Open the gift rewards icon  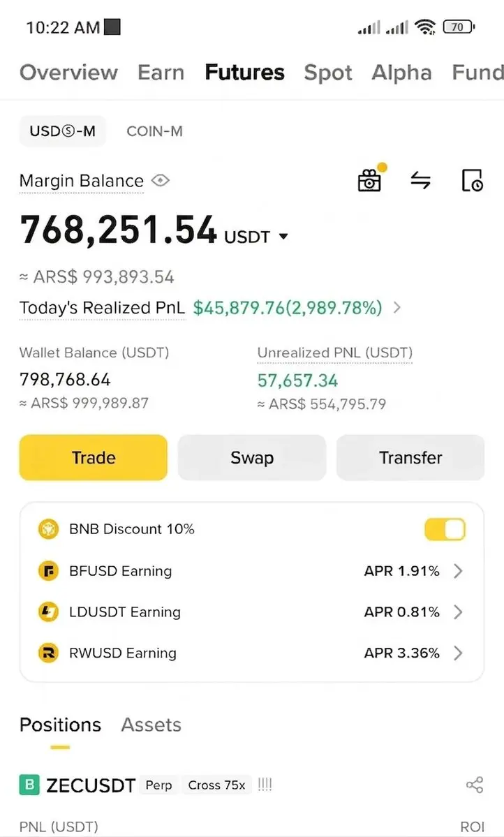(370, 179)
